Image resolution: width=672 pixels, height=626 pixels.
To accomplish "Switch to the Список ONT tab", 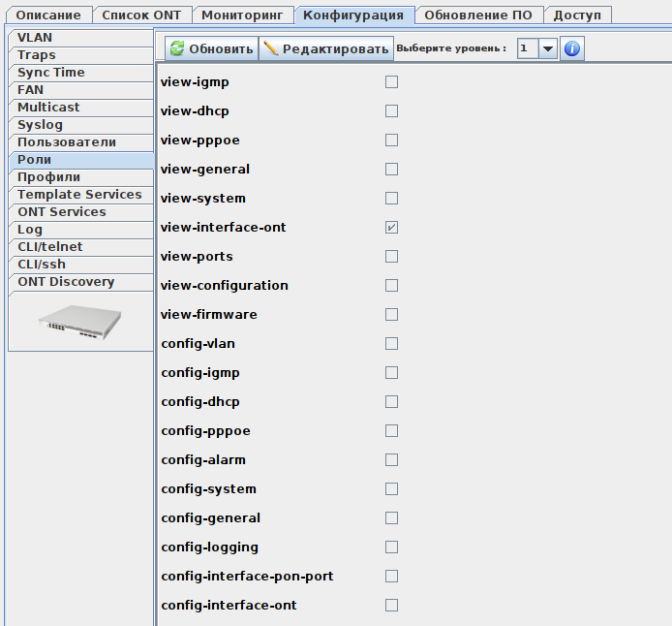I will pos(142,15).
